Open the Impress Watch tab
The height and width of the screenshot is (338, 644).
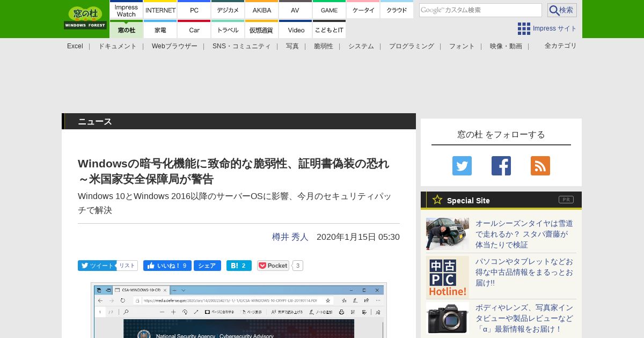click(x=126, y=10)
